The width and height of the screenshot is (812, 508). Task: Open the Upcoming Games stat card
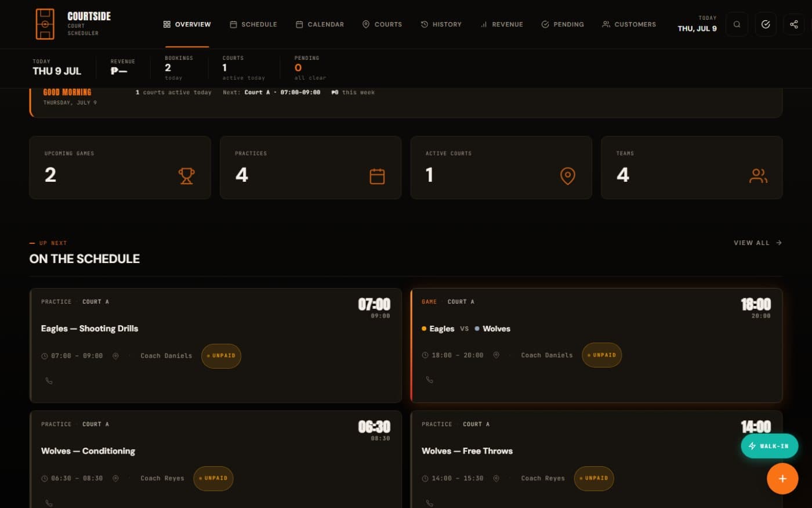click(120, 168)
